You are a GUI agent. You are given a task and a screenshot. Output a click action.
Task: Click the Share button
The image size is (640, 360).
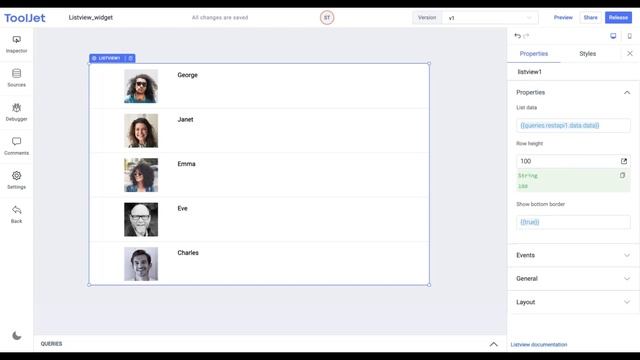point(590,18)
